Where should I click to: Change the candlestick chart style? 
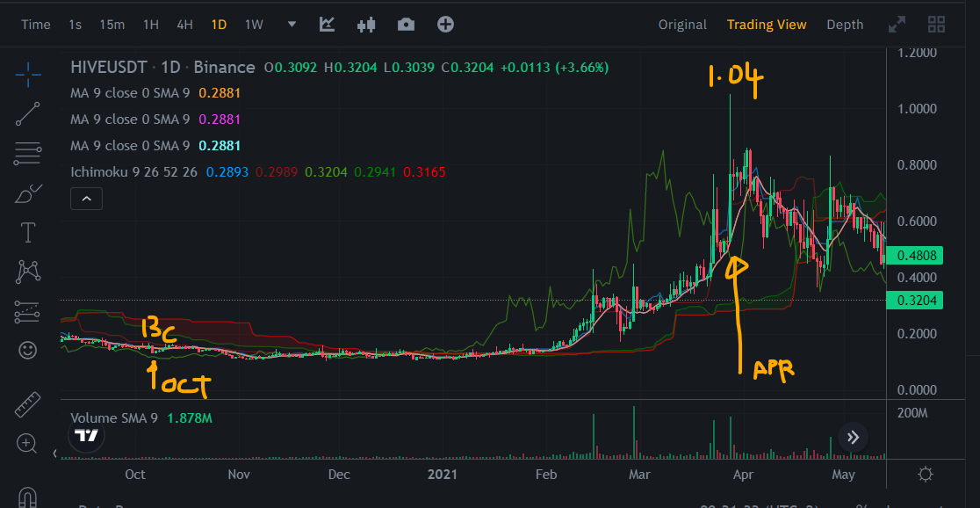pos(366,25)
